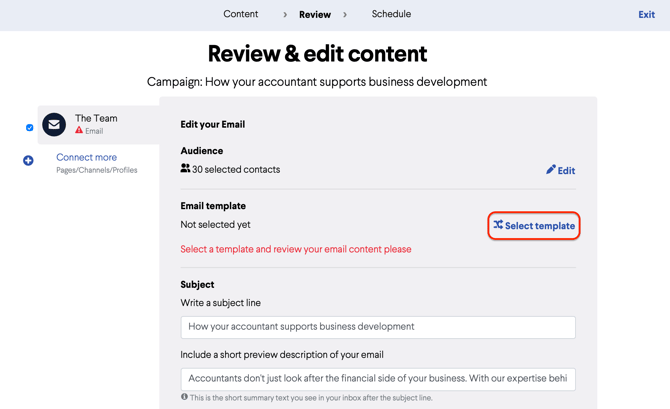Select the Review step in the progress bar

315,15
